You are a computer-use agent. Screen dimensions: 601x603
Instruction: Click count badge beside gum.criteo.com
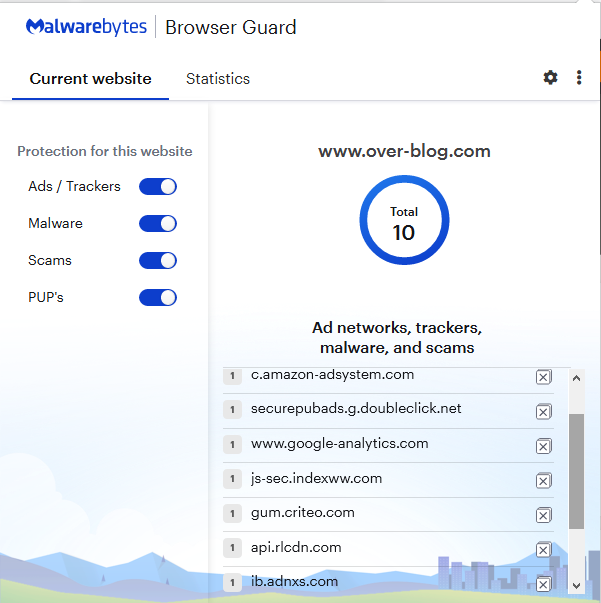pos(232,513)
